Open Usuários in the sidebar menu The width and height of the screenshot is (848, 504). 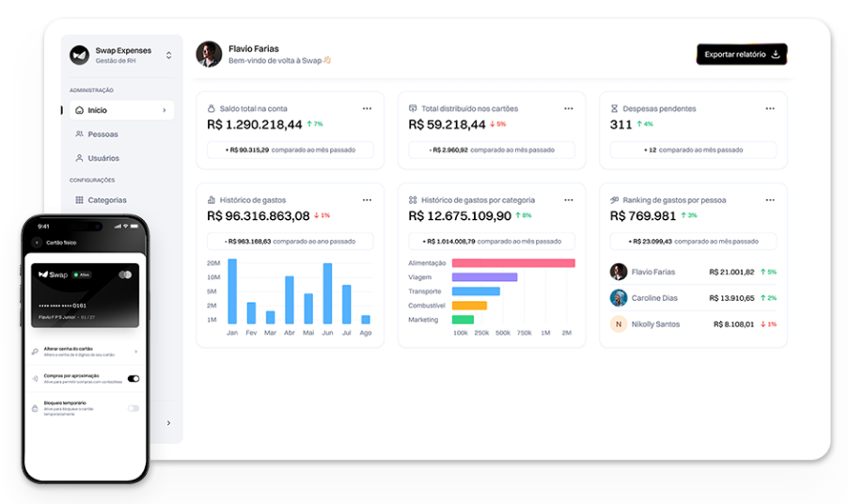click(103, 158)
